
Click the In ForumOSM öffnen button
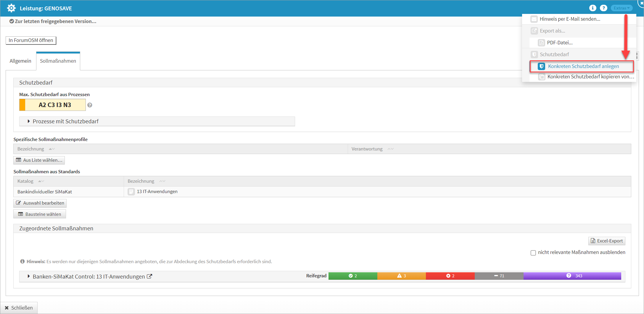pyautogui.click(x=31, y=40)
